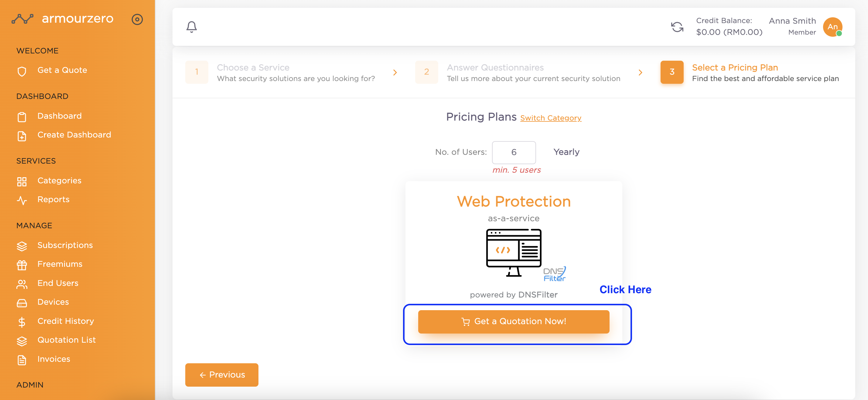Open Credit History dollar icon

coord(22,322)
